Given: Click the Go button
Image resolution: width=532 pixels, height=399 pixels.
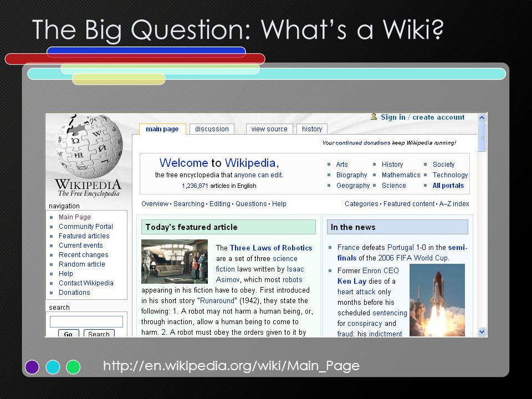Looking at the screenshot, I should pyautogui.click(x=68, y=334).
